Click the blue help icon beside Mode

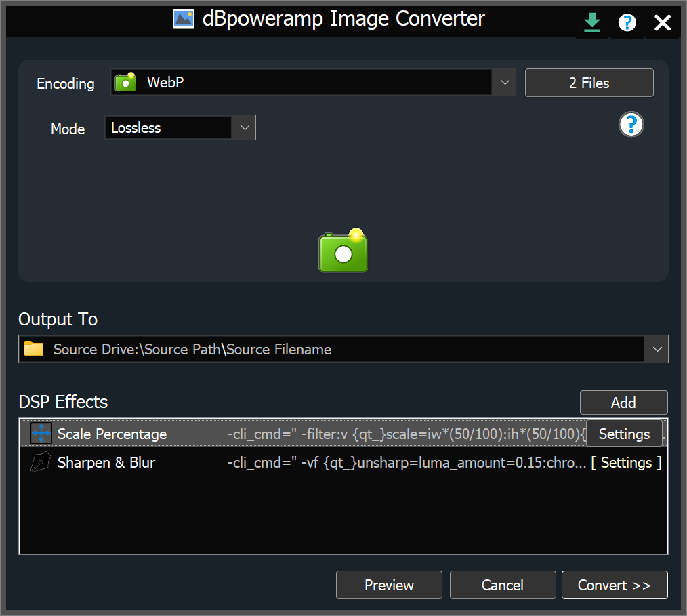[x=631, y=125]
